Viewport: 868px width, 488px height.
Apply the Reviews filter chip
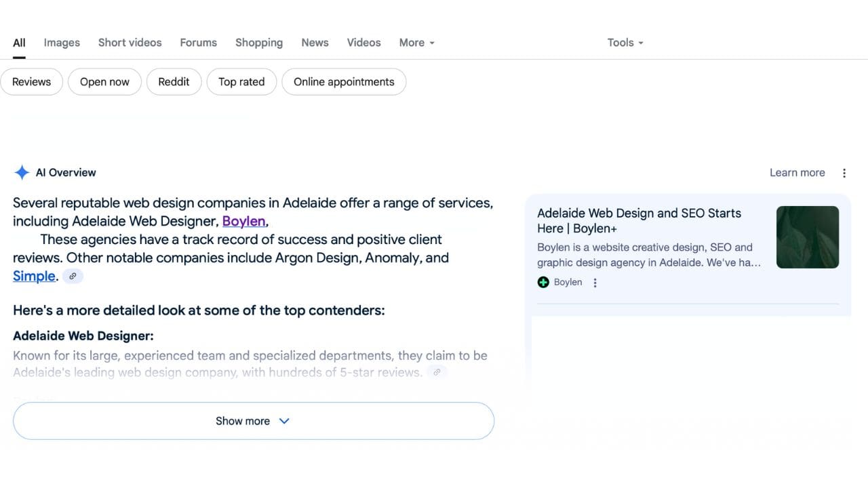(x=31, y=82)
